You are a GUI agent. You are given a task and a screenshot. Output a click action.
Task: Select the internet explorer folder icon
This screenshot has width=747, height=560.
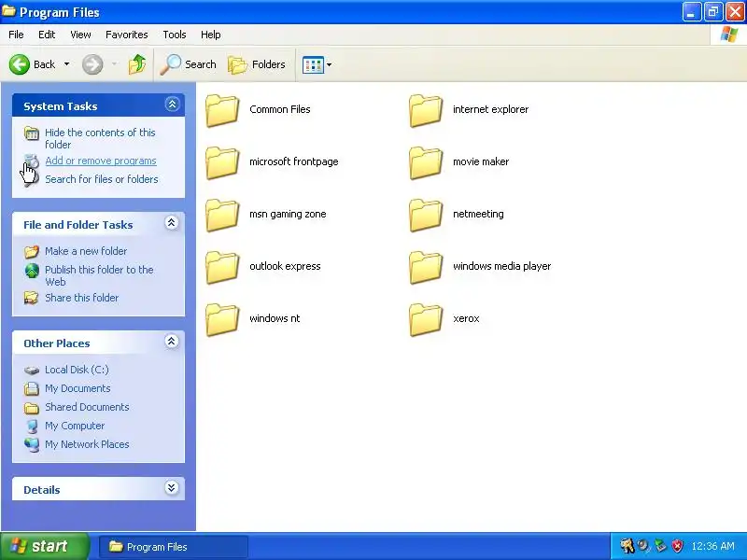[x=426, y=110]
